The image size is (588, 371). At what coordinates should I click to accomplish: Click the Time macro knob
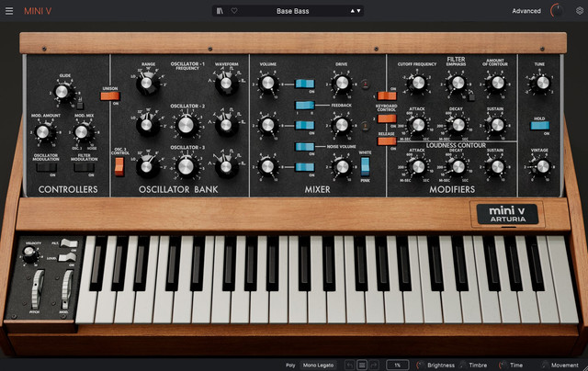pyautogui.click(x=503, y=365)
